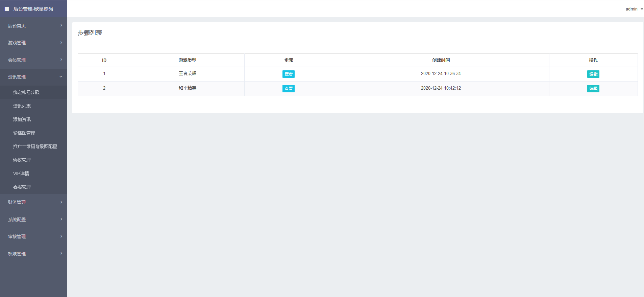The height and width of the screenshot is (297, 644).
Task: Click the 操作 column header
Action: coord(593,60)
